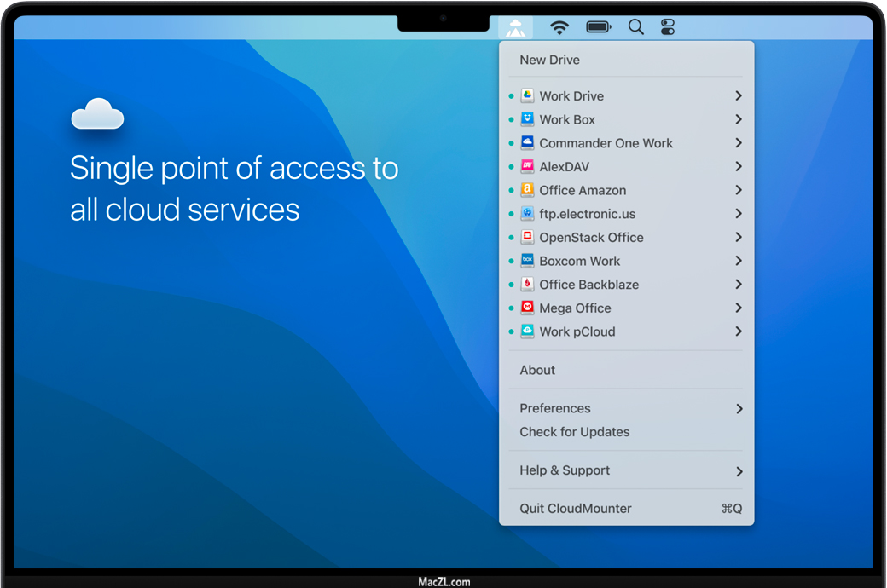Screen dimensions: 887x588
Task: Expand the Help & Support submenu arrow
Action: (x=739, y=471)
